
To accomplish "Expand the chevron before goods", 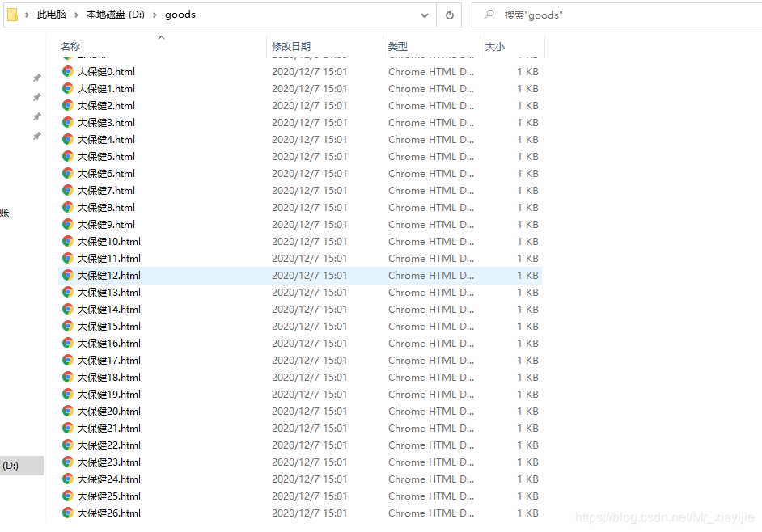I will click(155, 15).
